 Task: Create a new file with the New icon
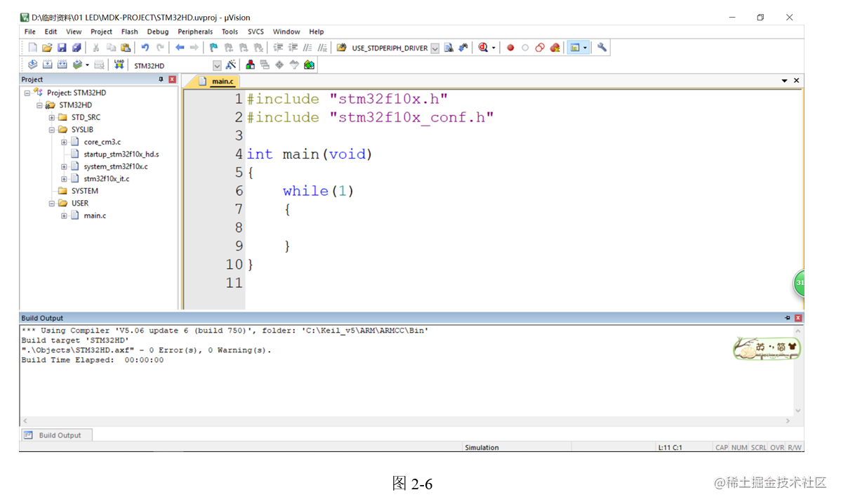32,48
